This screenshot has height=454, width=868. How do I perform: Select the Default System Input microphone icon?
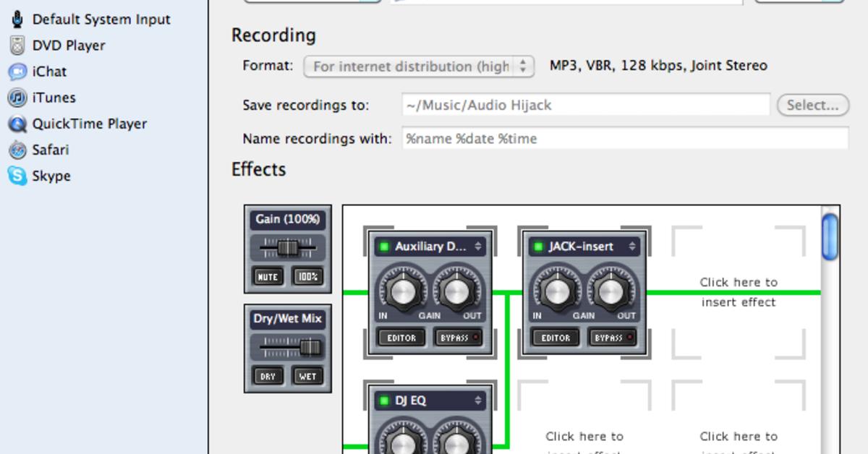[17, 20]
